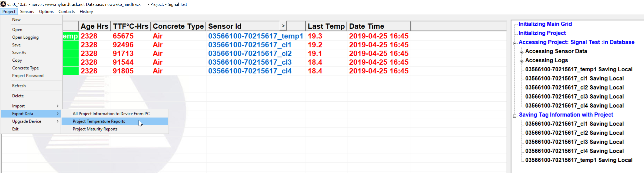Choose Refresh from the Project menu
This screenshot has height=173, width=644.
click(x=31, y=86)
